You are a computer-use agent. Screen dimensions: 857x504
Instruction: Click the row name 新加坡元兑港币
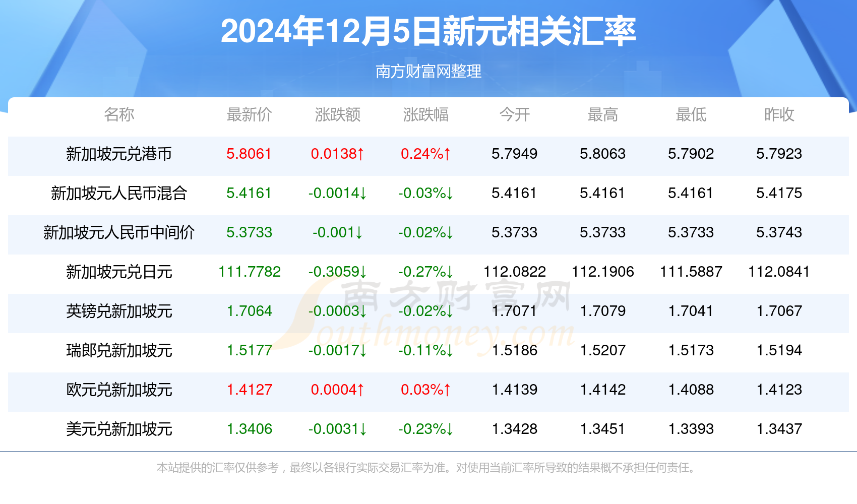tap(119, 154)
